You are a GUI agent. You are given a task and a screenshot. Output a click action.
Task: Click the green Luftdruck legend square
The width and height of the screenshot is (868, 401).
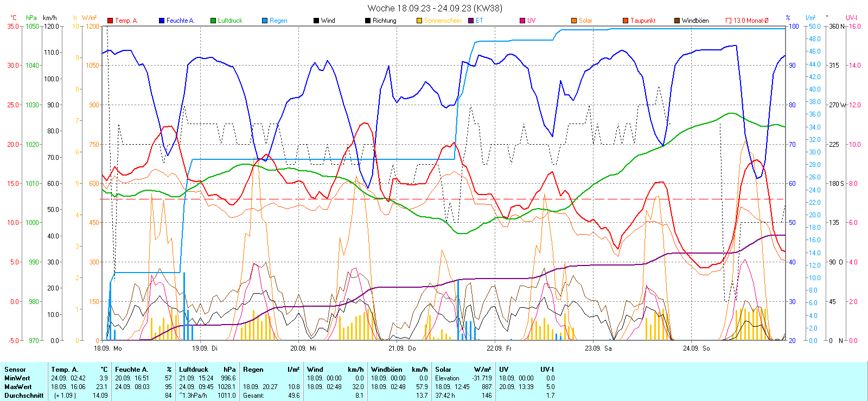tap(213, 21)
